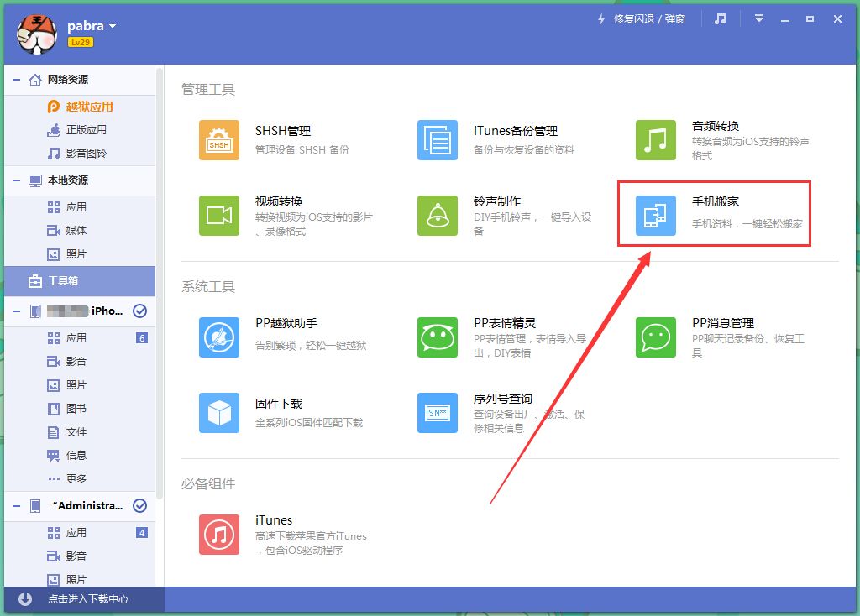This screenshot has height=616, width=860.
Task: Click the 序列号查询 title text
Action: pyautogui.click(x=503, y=399)
